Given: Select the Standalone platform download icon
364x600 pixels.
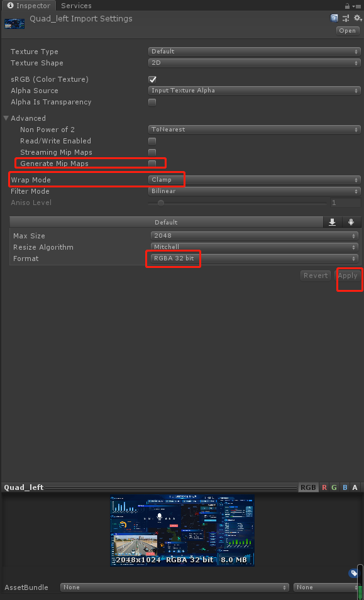Looking at the screenshot, I should point(332,221).
